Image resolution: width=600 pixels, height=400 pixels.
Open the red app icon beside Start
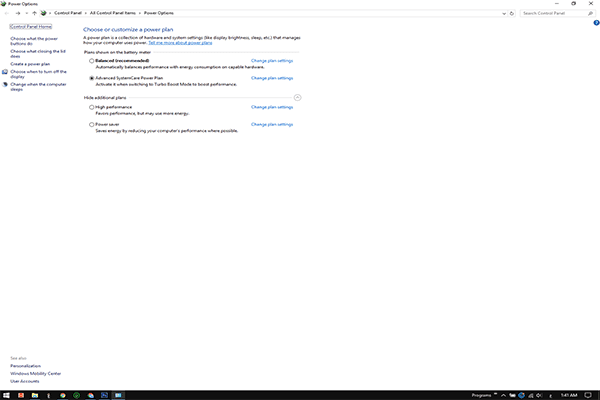[x=21, y=395]
